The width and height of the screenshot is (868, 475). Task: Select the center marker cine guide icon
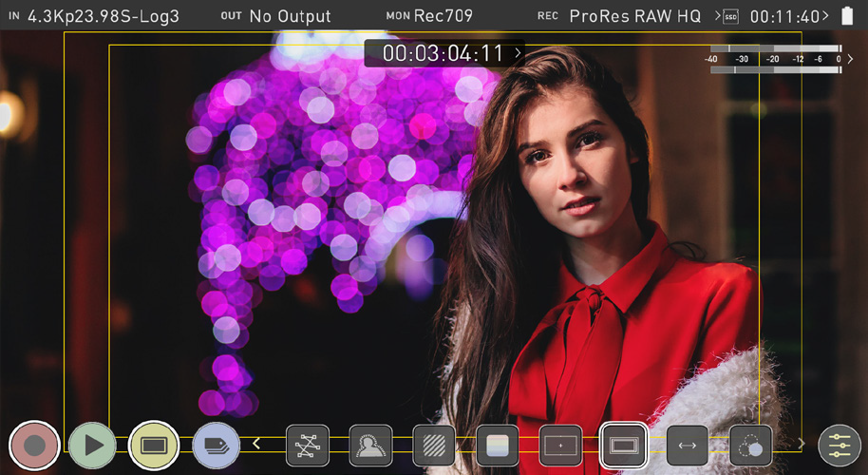click(560, 445)
